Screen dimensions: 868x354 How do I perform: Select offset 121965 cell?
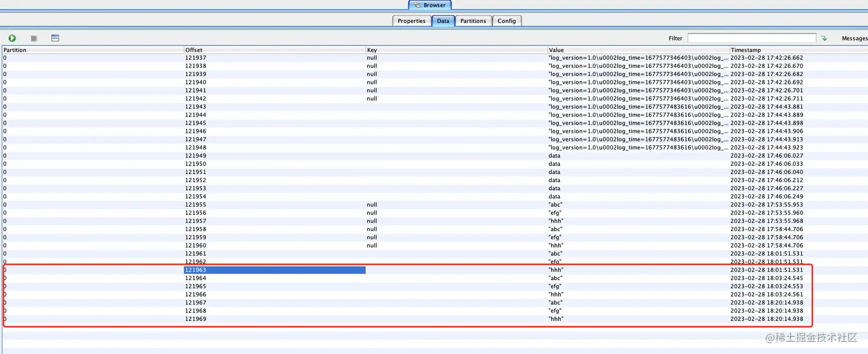point(274,286)
